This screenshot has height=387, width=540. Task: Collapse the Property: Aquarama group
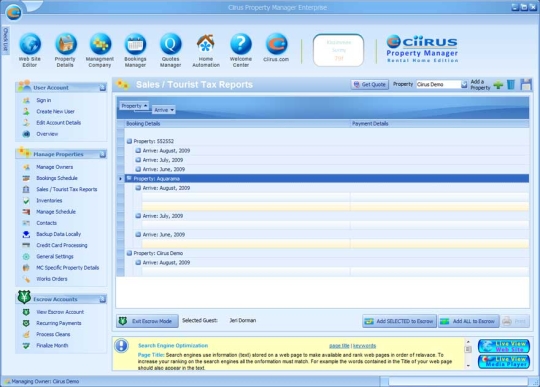(129, 178)
